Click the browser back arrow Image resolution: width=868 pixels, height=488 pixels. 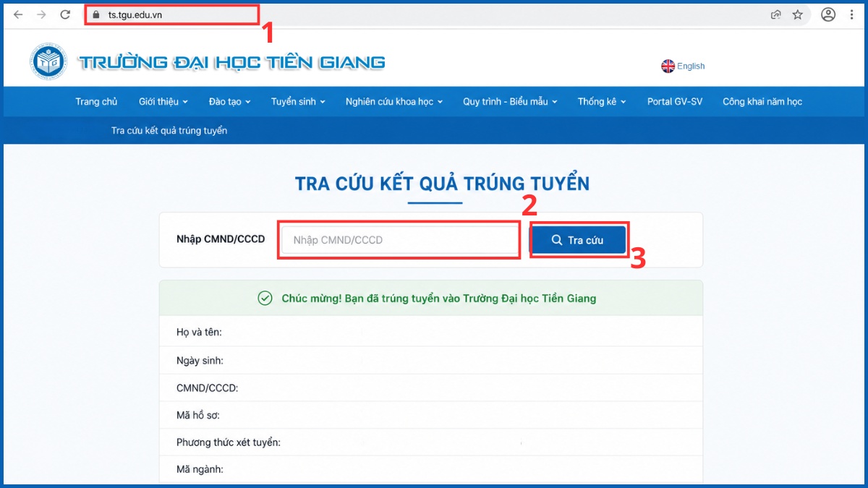(x=18, y=14)
